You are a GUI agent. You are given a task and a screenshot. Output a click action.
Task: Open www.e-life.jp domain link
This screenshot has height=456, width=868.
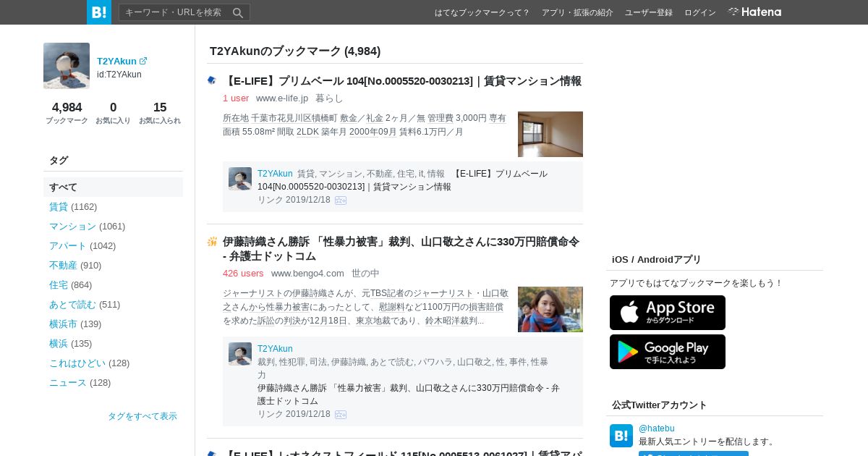click(x=282, y=98)
